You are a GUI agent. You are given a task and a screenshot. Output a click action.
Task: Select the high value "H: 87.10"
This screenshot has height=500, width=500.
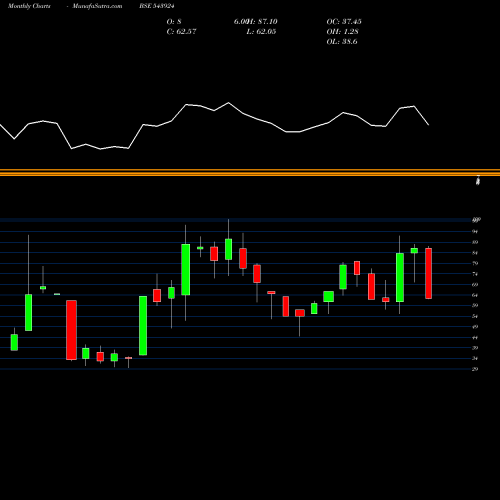[x=263, y=22]
